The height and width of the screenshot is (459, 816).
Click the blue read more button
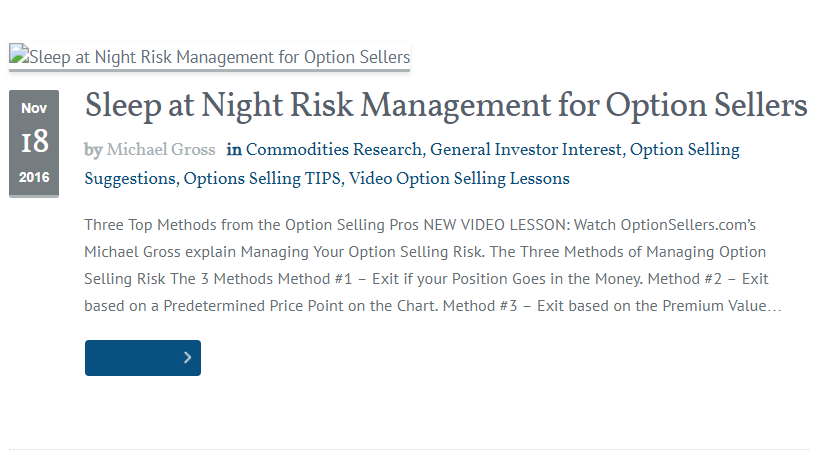coord(143,358)
